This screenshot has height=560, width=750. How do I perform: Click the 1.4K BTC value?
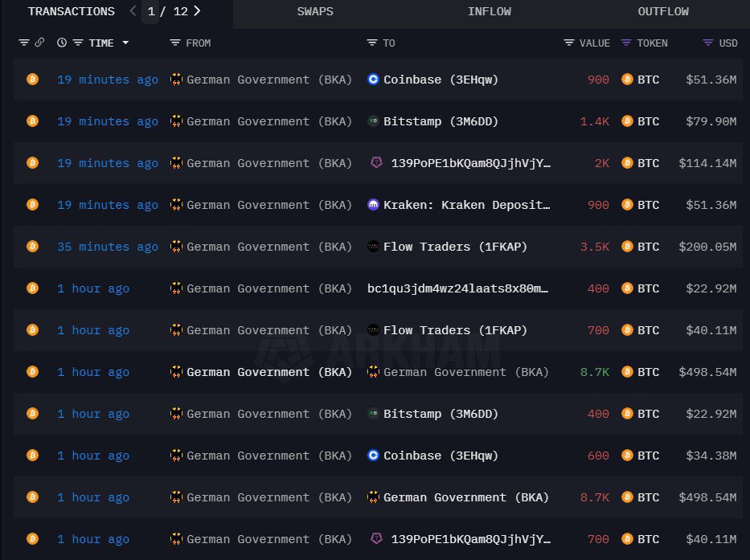pos(595,121)
